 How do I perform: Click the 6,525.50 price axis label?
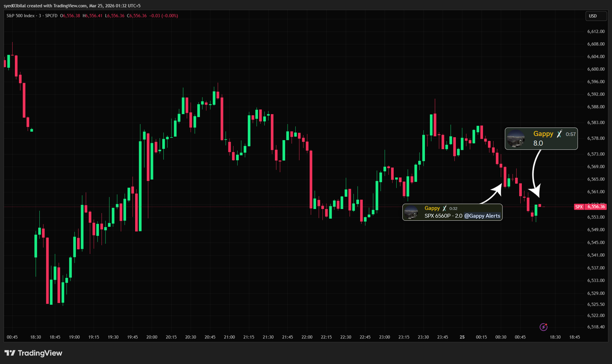click(596, 304)
